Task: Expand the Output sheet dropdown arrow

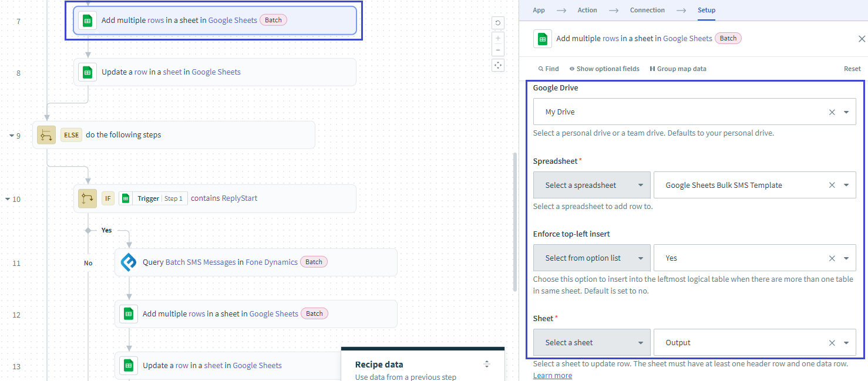Action: point(846,343)
